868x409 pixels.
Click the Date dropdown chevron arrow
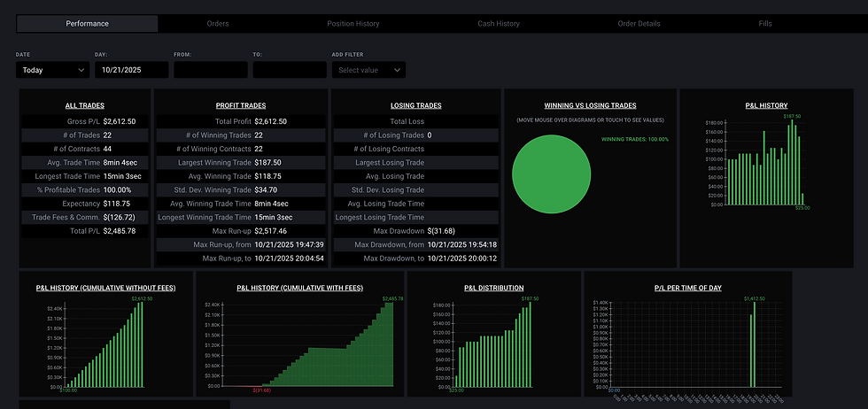pos(81,70)
